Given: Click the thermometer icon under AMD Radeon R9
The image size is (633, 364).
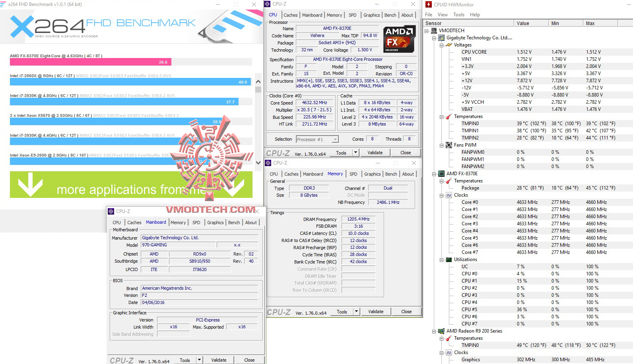Looking at the screenshot, I should click(449, 338).
